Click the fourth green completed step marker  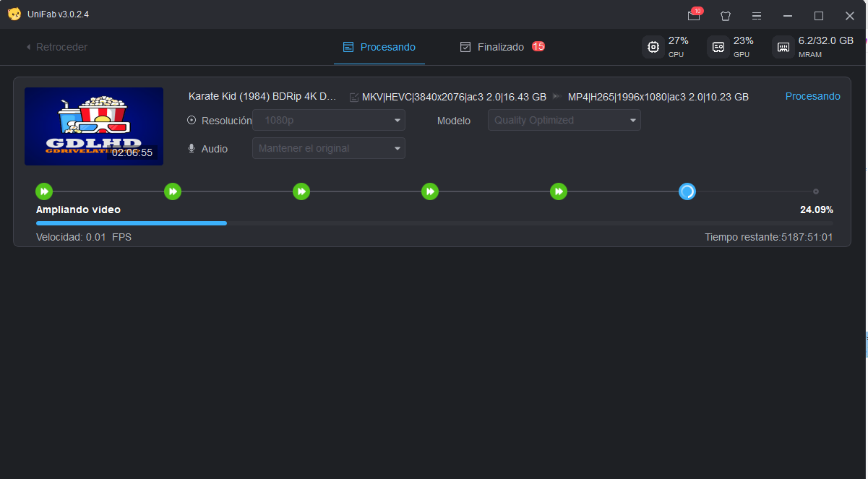point(430,191)
